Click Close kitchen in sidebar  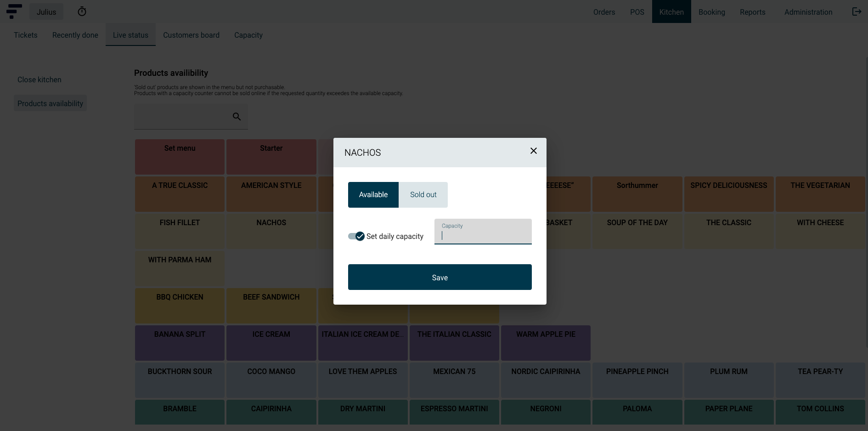pyautogui.click(x=39, y=79)
